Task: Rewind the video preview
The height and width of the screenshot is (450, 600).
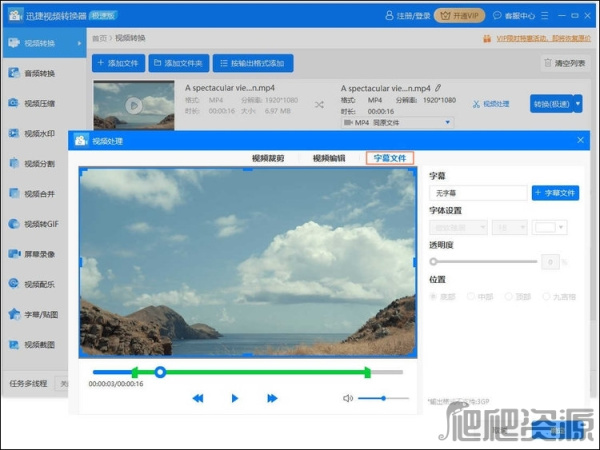Action: pyautogui.click(x=198, y=398)
